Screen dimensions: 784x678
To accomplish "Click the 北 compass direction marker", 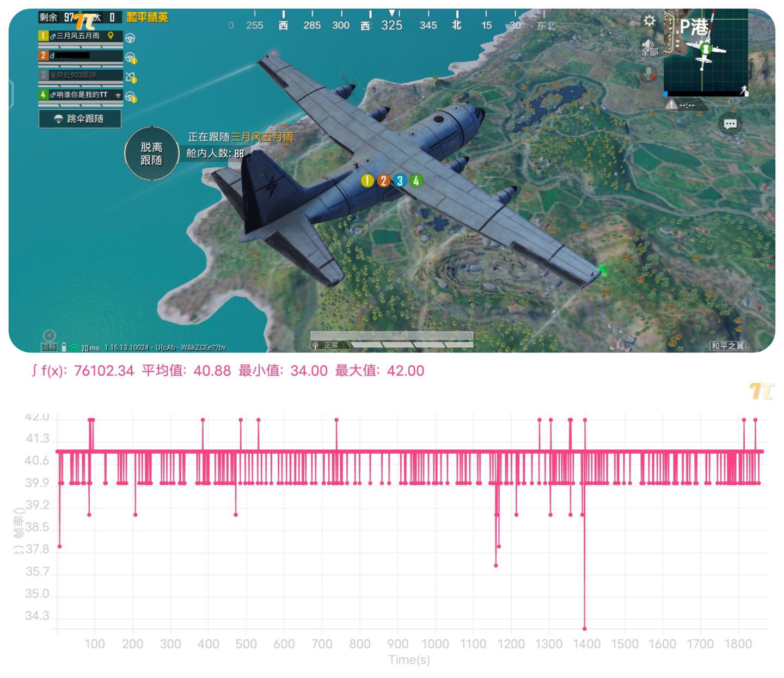I will [457, 25].
